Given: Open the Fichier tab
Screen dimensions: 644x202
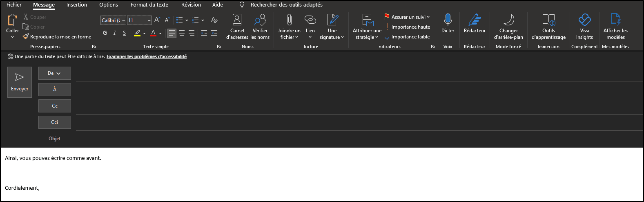Looking at the screenshot, I should point(14,5).
